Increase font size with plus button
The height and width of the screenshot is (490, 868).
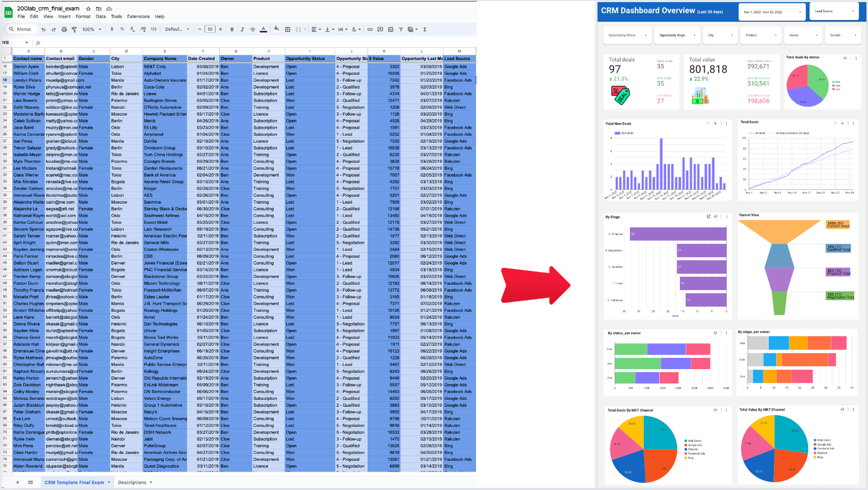(220, 29)
